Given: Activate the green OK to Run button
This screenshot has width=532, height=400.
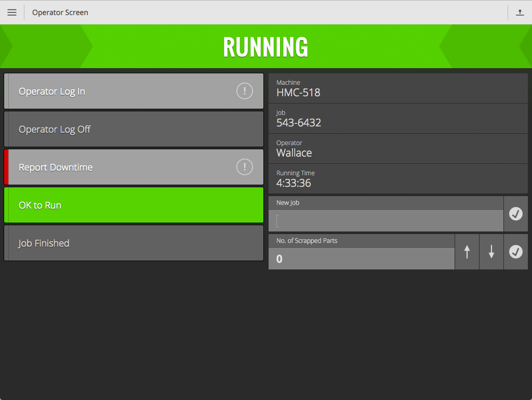Looking at the screenshot, I should (x=134, y=205).
